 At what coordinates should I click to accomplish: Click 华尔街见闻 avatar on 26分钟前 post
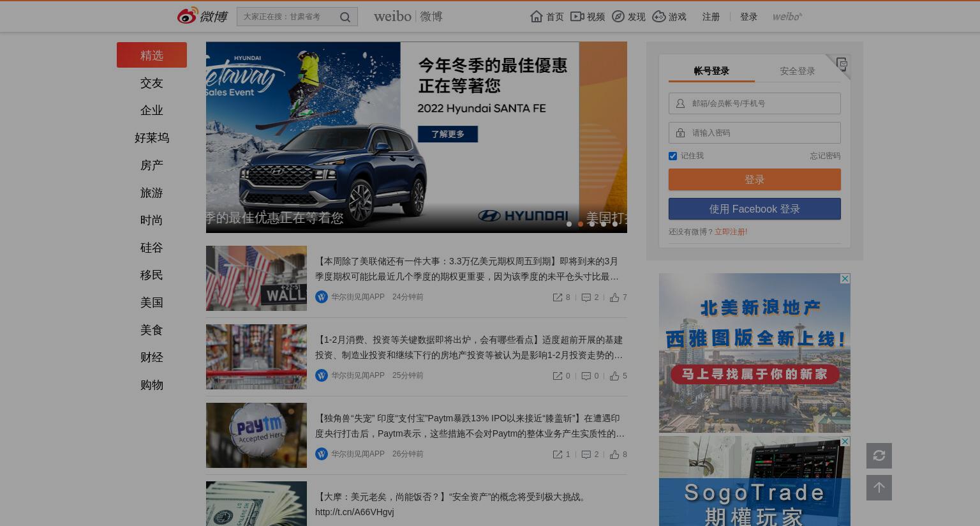(322, 454)
